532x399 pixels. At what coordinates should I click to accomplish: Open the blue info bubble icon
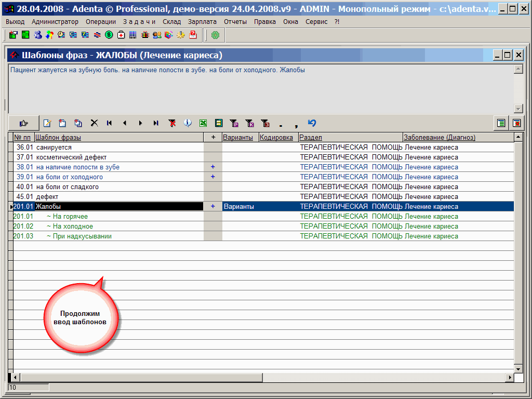coord(188,123)
